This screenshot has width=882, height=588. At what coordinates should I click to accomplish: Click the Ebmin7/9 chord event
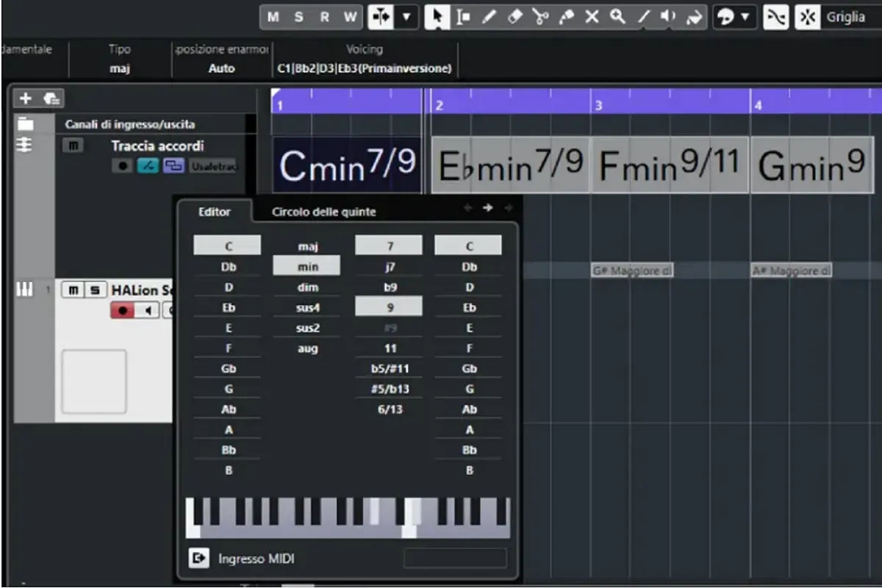(x=511, y=166)
